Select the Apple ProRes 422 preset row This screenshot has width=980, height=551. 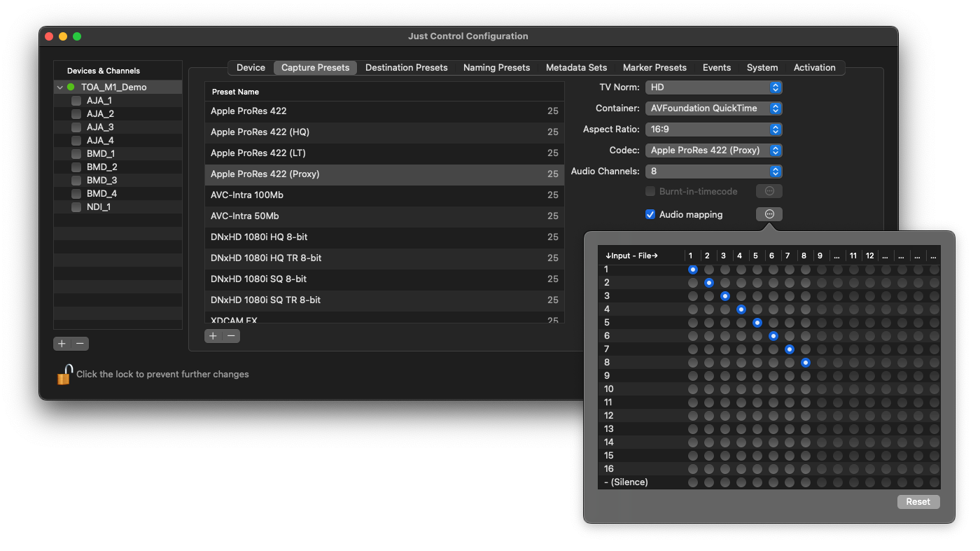(384, 111)
